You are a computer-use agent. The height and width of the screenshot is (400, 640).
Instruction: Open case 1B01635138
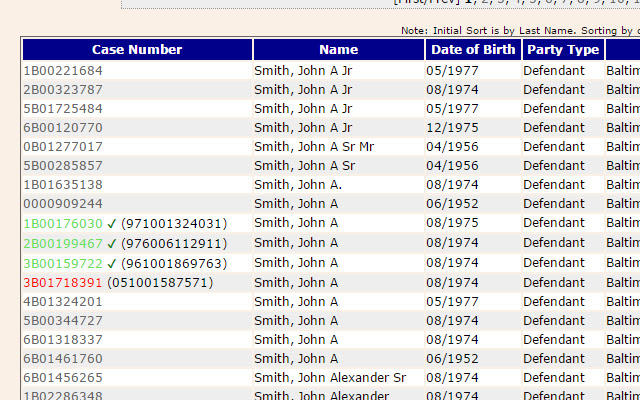click(63, 185)
